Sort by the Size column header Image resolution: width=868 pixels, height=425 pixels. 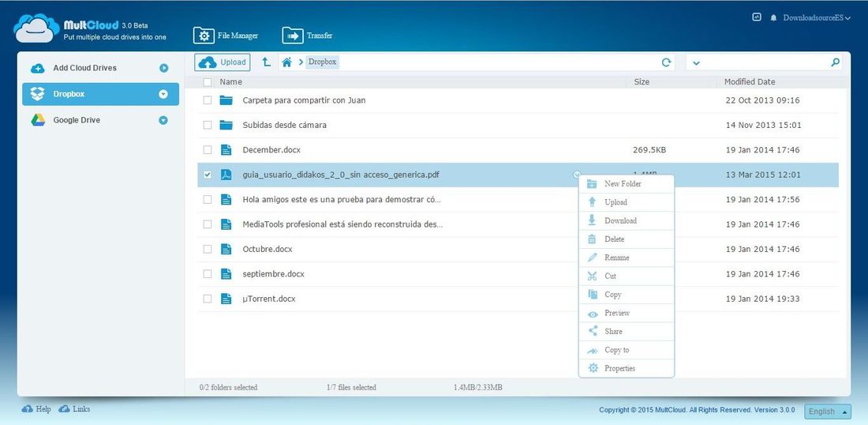(x=642, y=82)
